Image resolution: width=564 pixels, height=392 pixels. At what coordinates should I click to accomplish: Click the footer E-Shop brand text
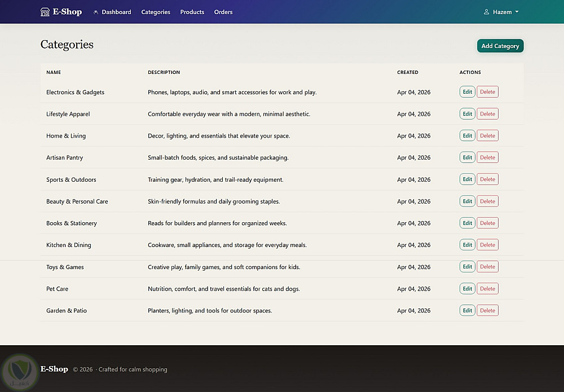coord(54,369)
